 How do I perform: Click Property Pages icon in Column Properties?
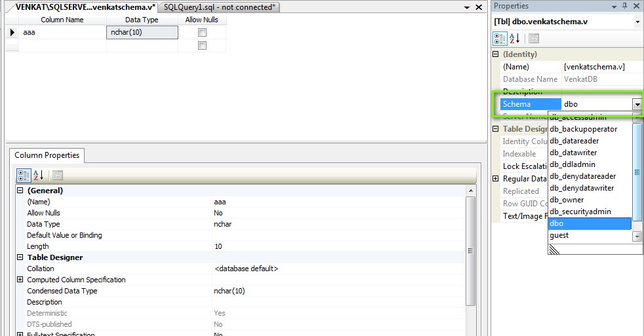click(58, 176)
